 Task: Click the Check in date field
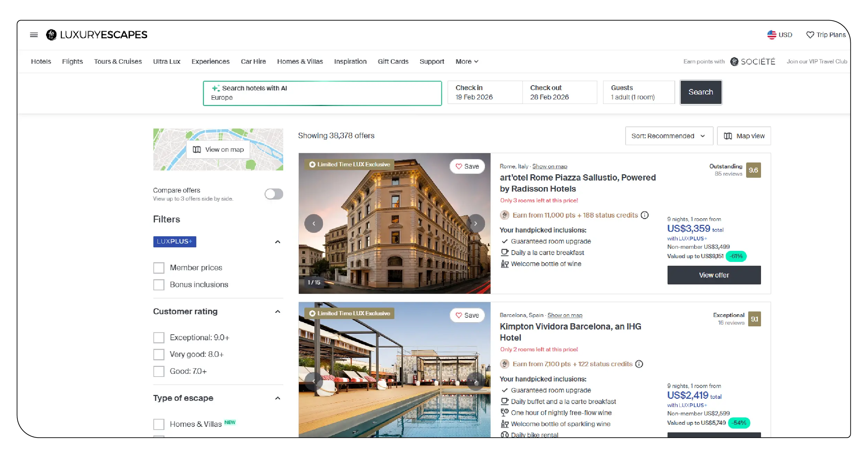coord(484,93)
